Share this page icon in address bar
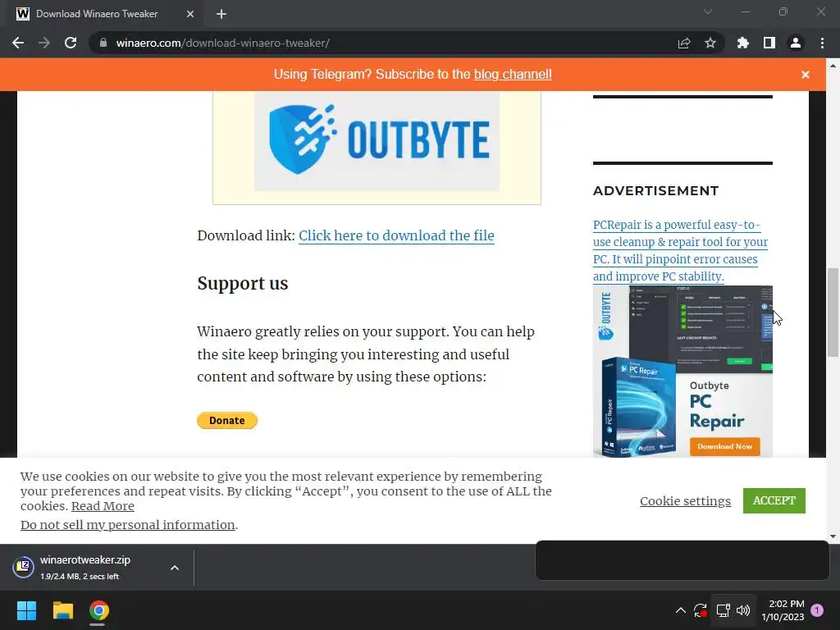840x630 pixels. (x=684, y=43)
